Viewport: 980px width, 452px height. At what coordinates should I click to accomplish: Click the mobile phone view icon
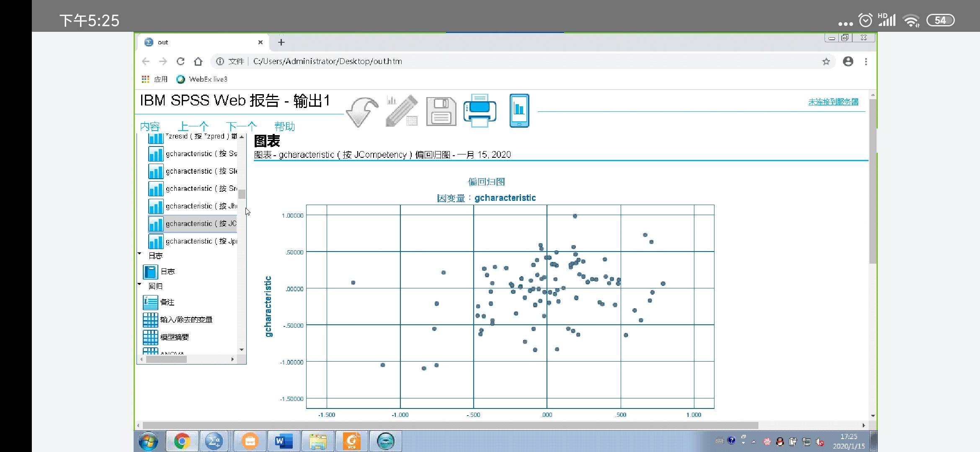click(x=519, y=110)
